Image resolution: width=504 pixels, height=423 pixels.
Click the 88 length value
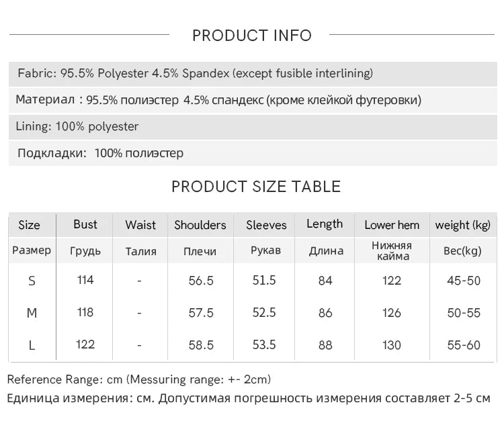tap(325, 345)
